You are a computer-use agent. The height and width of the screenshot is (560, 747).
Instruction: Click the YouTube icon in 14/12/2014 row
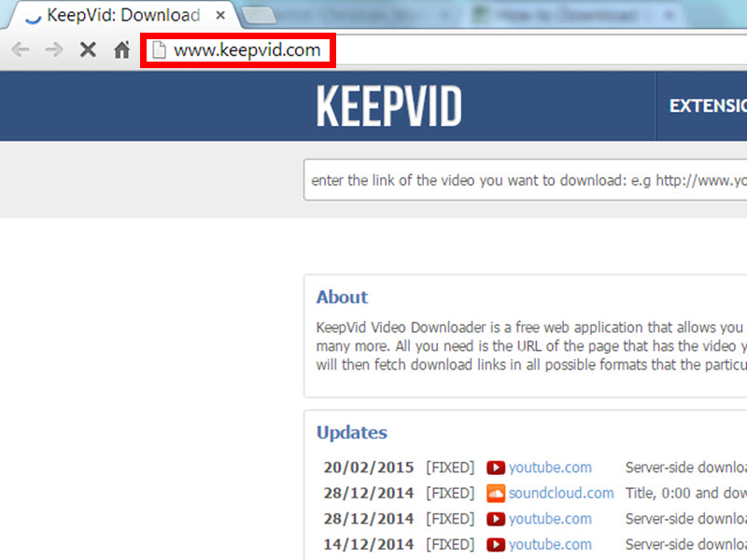pyautogui.click(x=496, y=545)
